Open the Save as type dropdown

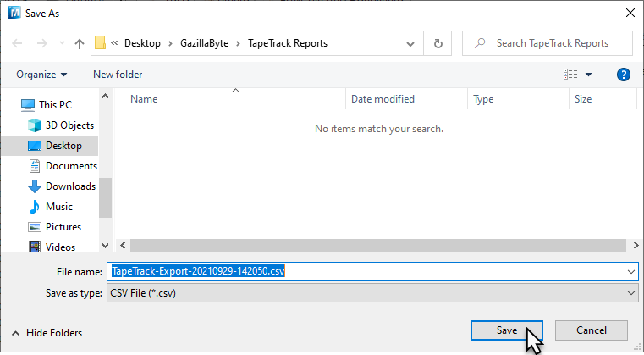click(372, 293)
